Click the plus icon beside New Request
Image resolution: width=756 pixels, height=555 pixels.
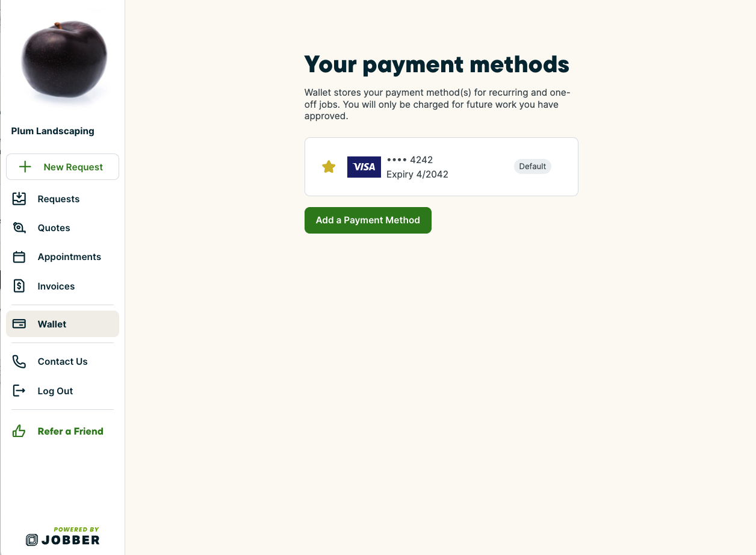click(x=25, y=167)
